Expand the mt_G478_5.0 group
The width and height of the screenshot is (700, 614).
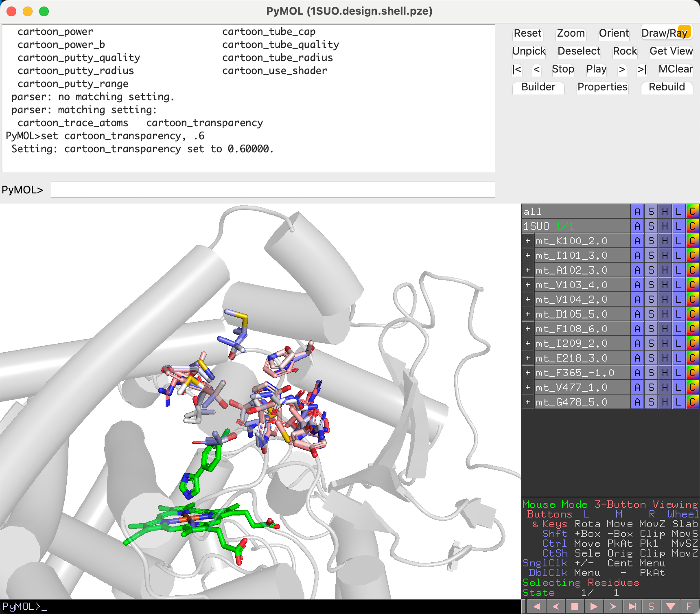[x=528, y=402]
